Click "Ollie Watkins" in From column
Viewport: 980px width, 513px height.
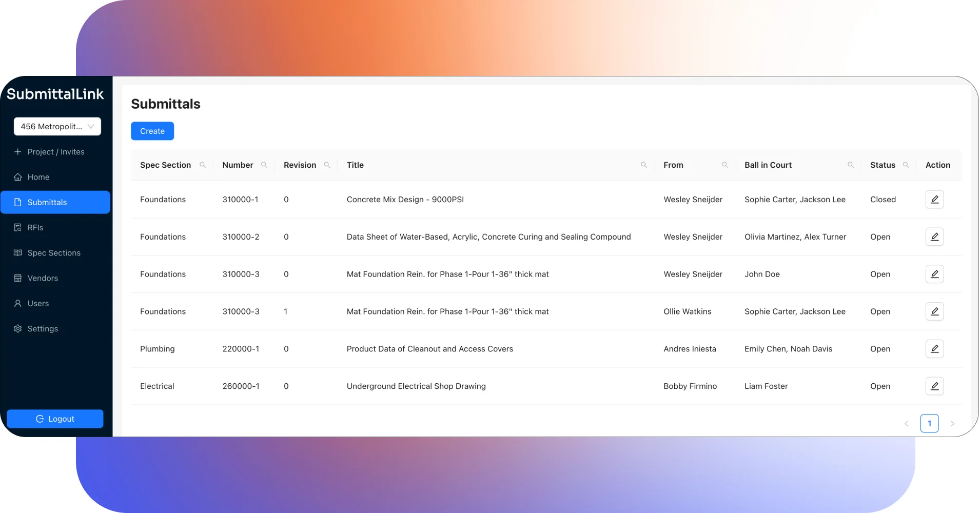point(687,311)
